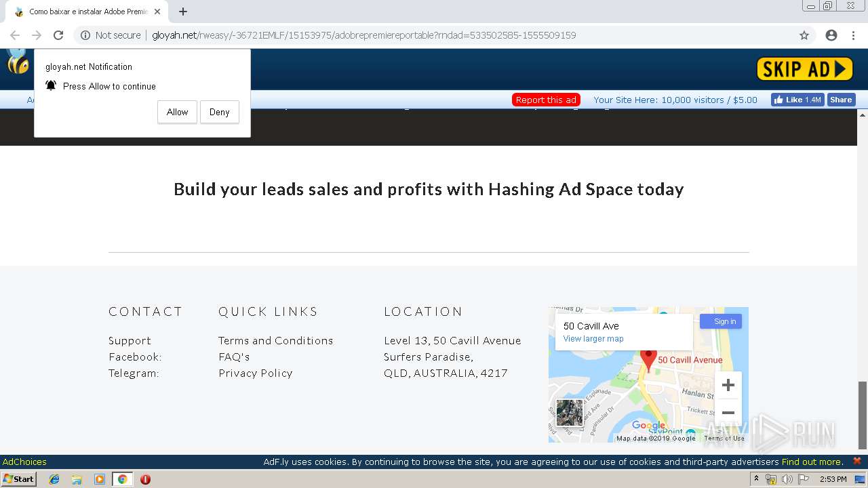The height and width of the screenshot is (488, 868).
Task: Close the Como baixar e instalar tab
Action: click(157, 12)
